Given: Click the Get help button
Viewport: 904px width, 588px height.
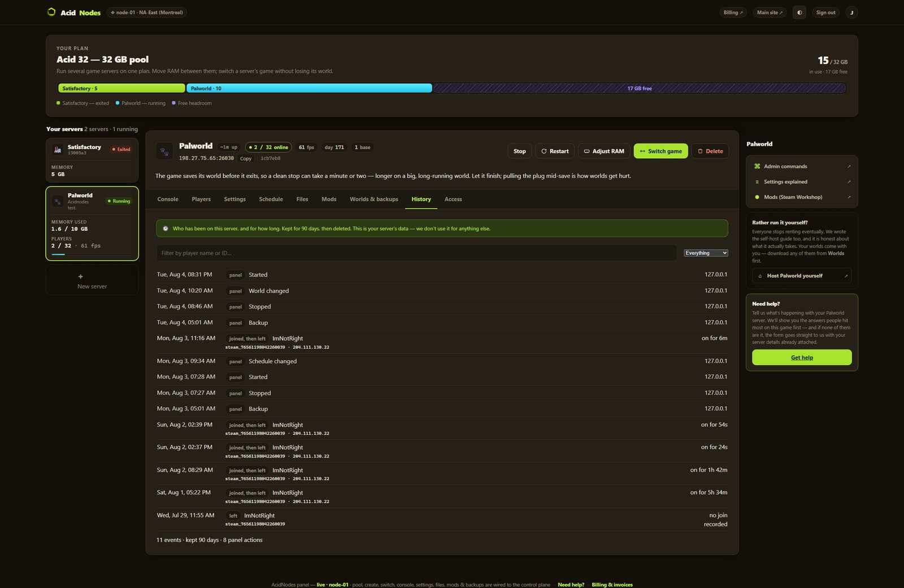Looking at the screenshot, I should (802, 358).
